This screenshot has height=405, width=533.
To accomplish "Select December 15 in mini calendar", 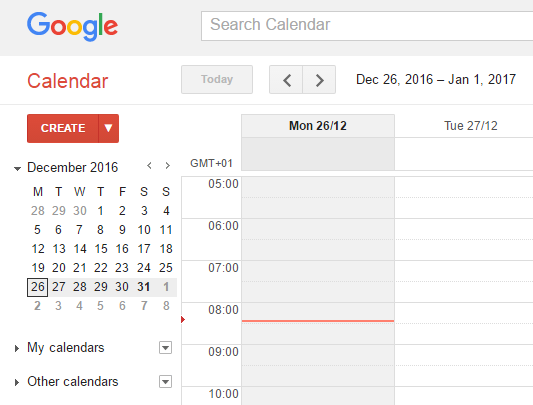I will pyautogui.click(x=101, y=249).
